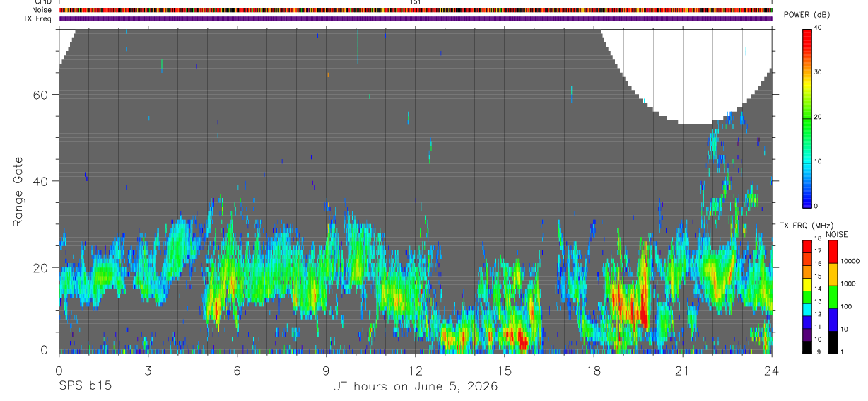This screenshot has width=868, height=401.
Task: Click the '14' label in the TX FRQ legend
Action: coord(817,289)
